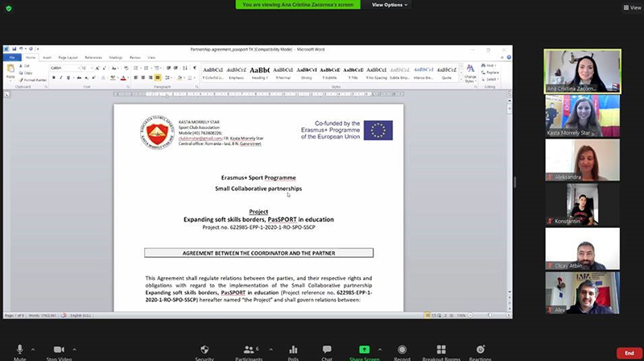Click the Grow Font icon

(97, 68)
